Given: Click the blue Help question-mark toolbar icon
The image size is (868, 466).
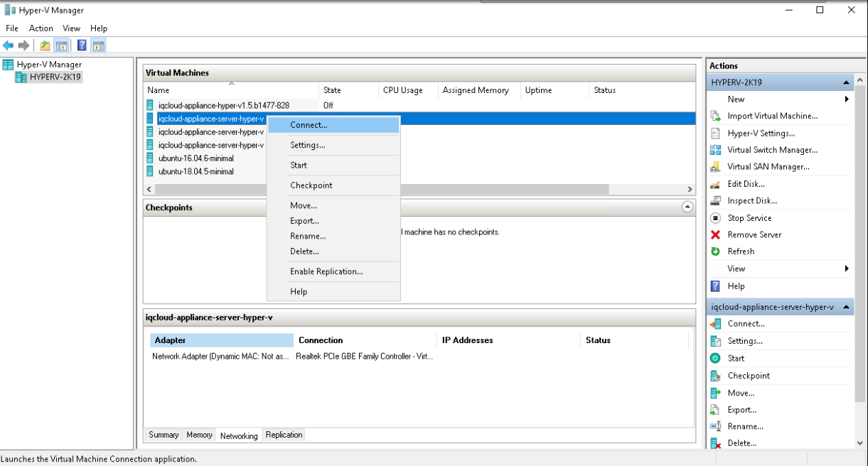Looking at the screenshot, I should 82,45.
